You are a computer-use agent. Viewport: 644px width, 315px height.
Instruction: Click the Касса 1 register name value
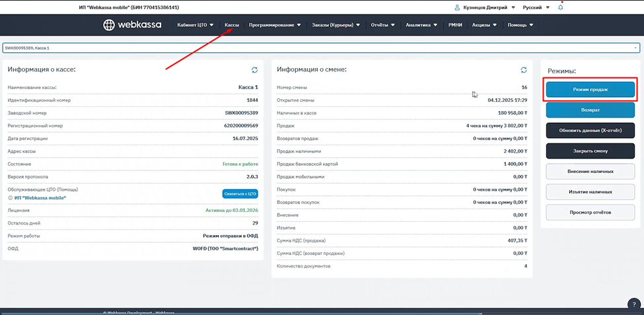(x=248, y=87)
